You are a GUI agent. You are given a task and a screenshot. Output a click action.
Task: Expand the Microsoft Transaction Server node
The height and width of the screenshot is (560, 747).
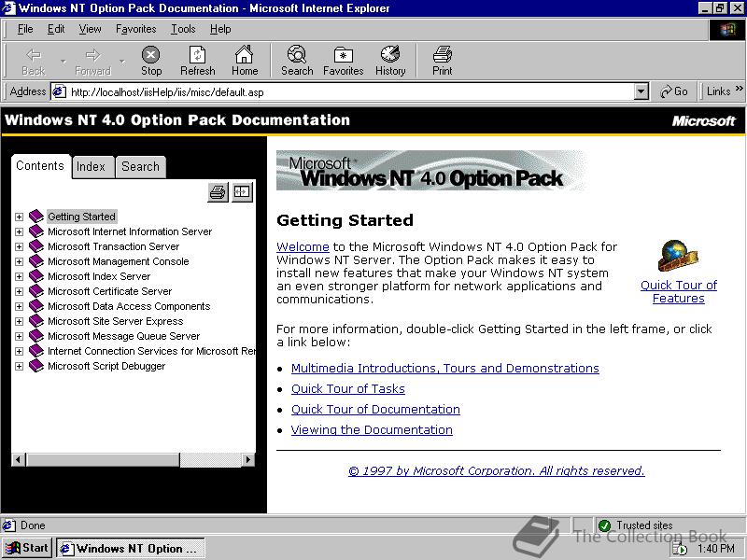tap(19, 246)
